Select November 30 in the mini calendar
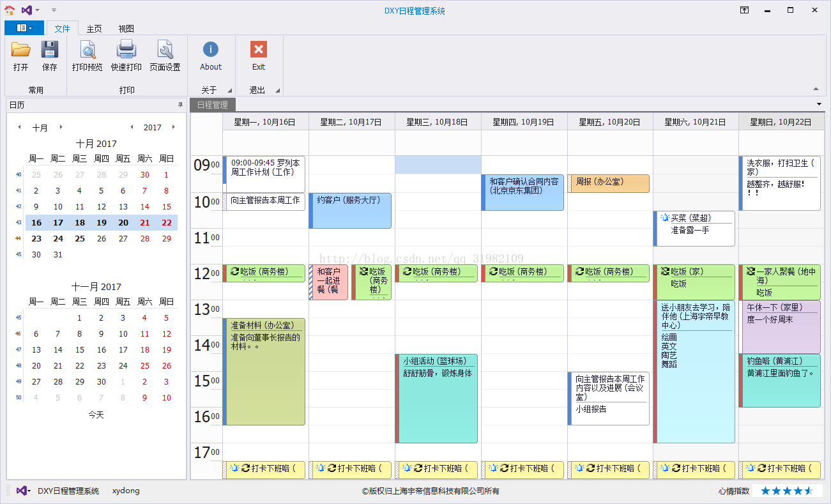831x504 pixels. click(x=102, y=381)
